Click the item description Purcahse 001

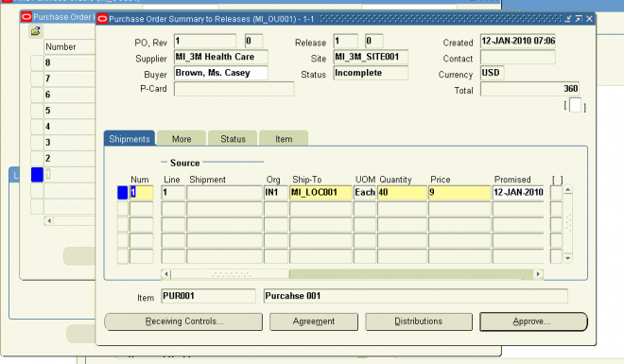(415, 296)
